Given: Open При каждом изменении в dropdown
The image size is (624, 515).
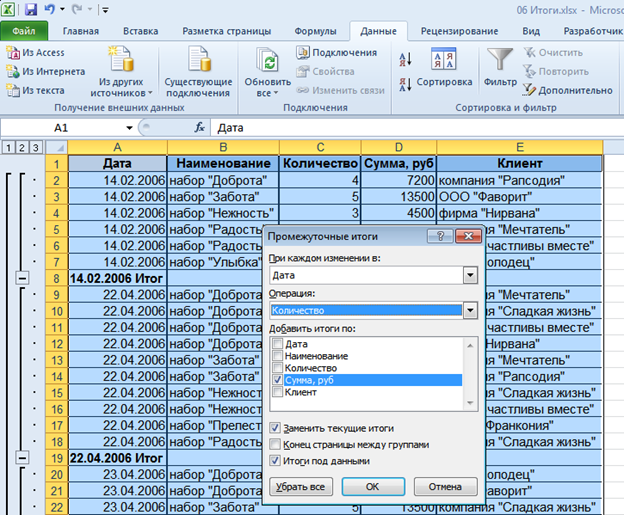Looking at the screenshot, I should [x=470, y=275].
